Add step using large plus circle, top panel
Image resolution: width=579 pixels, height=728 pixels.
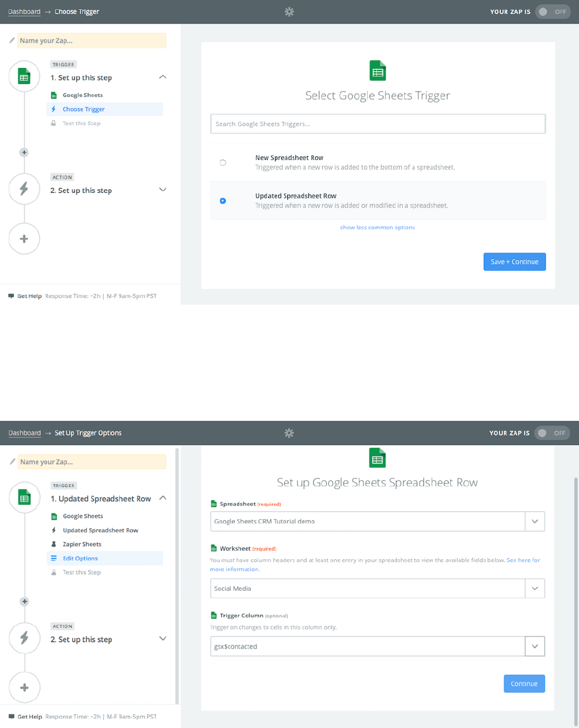point(24,239)
